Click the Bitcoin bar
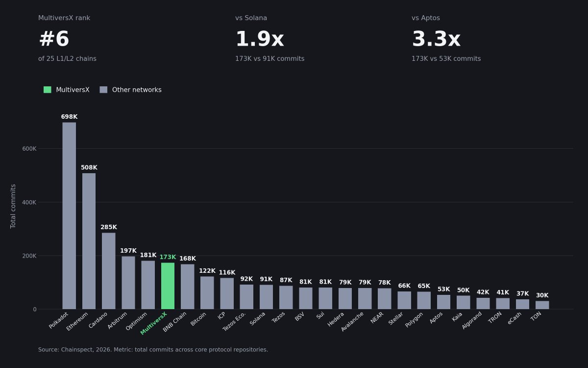Viewport: 588px width, 368px height. [207, 293]
